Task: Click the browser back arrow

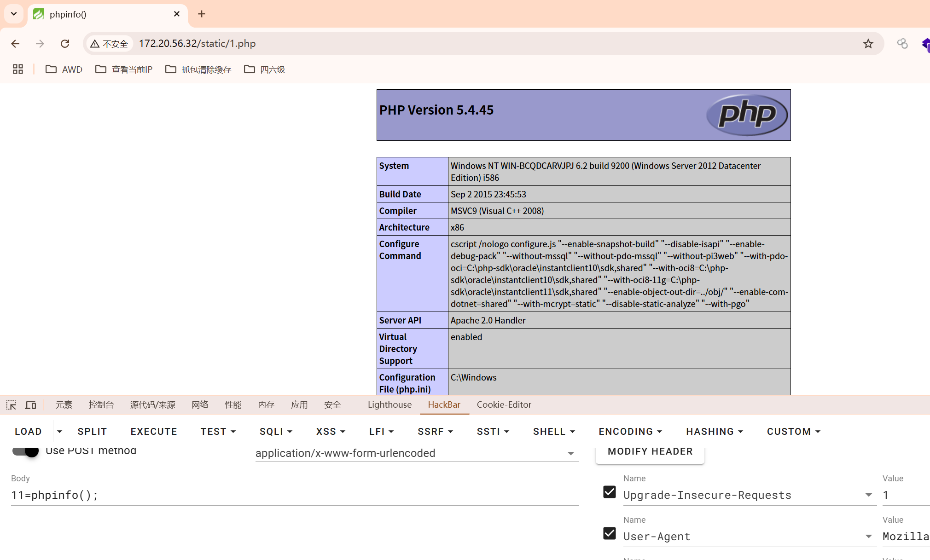Action: pos(15,44)
